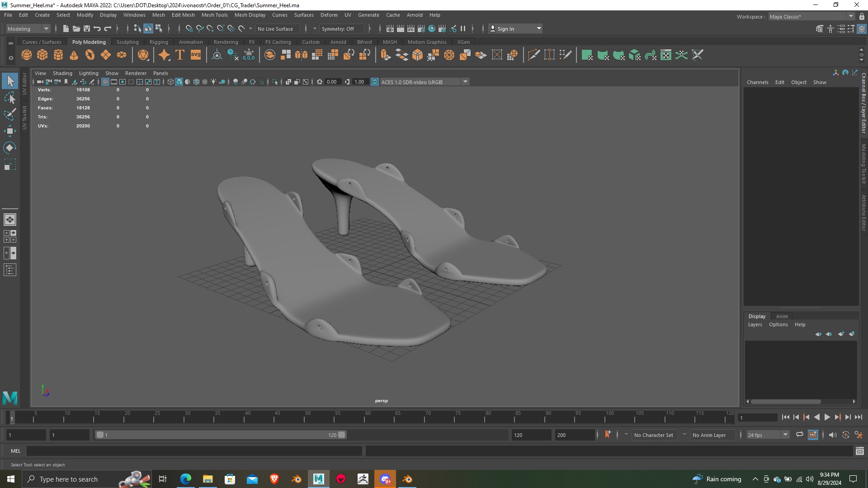Click the Undo arrow in the status line
The width and height of the screenshot is (868, 488).
(x=97, y=28)
